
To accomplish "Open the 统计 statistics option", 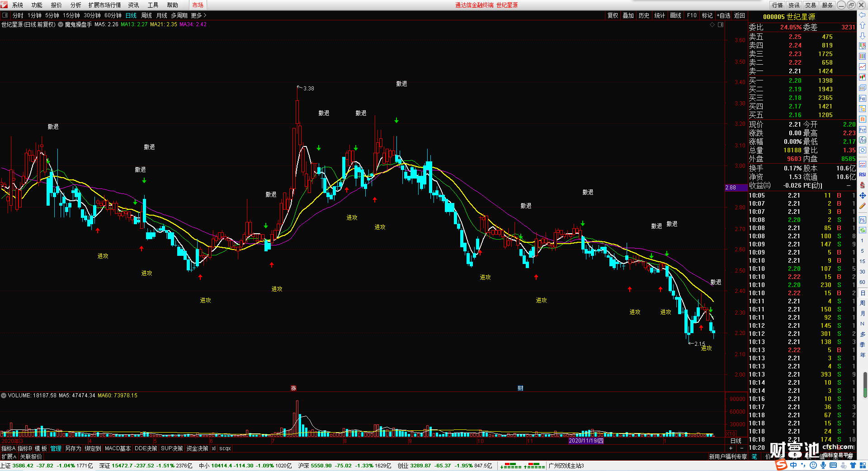I will (660, 15).
